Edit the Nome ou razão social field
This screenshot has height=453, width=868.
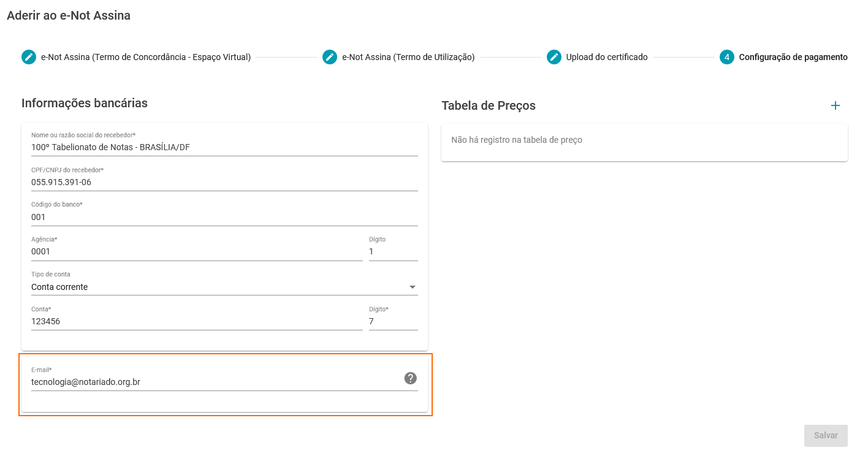[x=224, y=147]
